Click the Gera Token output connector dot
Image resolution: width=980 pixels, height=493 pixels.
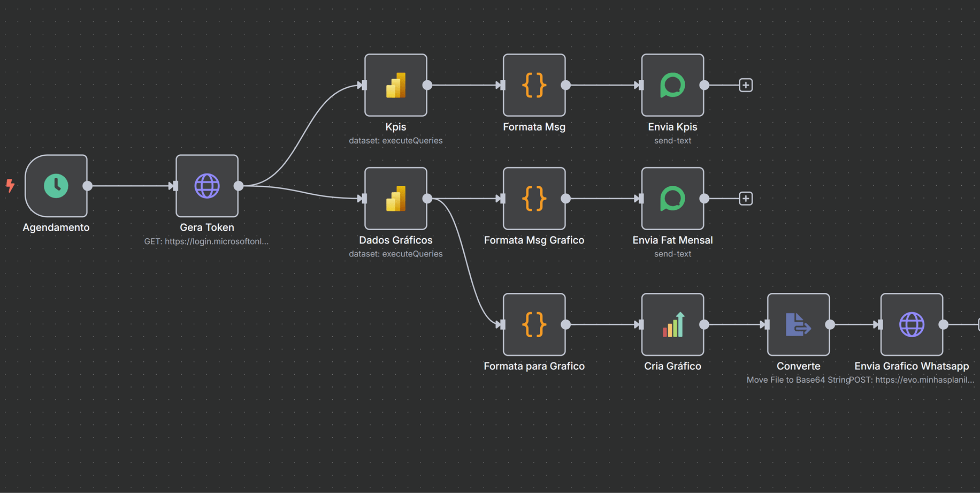239,186
